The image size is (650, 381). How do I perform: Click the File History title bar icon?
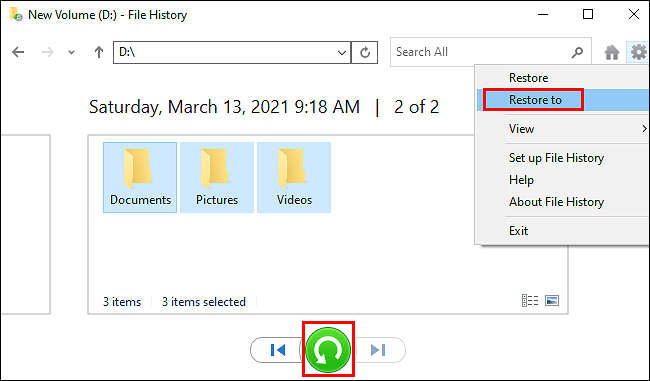(x=15, y=15)
